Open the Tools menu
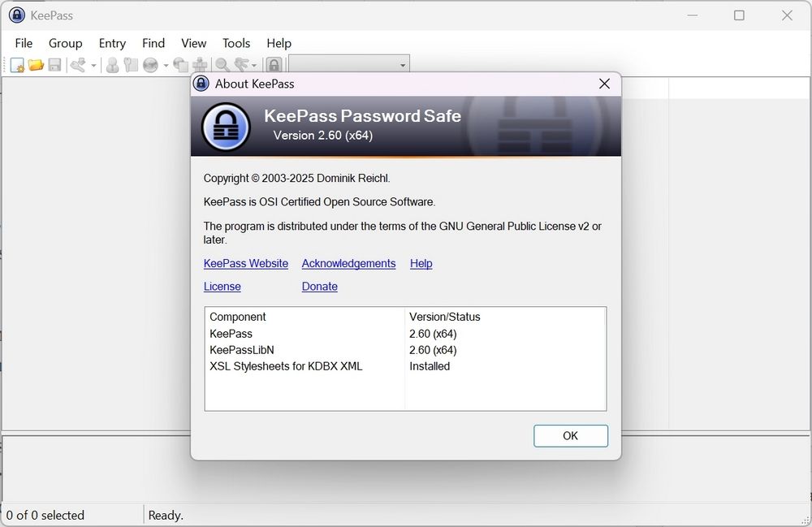Viewport: 812px width, 527px height. coord(235,43)
